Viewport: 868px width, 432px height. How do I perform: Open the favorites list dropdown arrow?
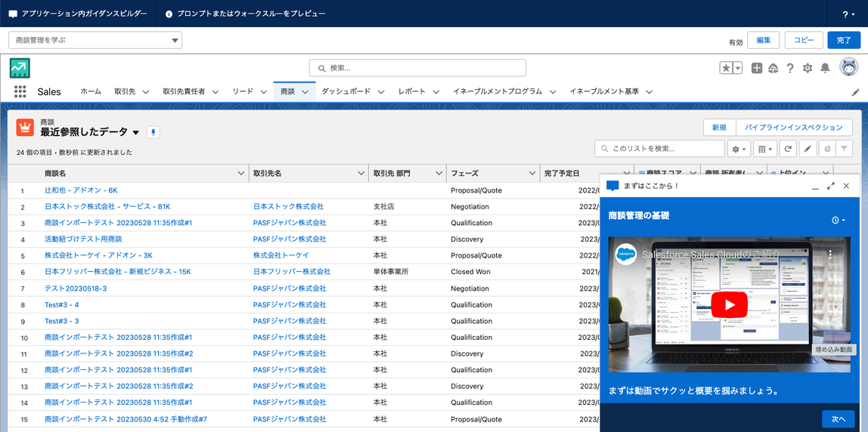coord(738,68)
